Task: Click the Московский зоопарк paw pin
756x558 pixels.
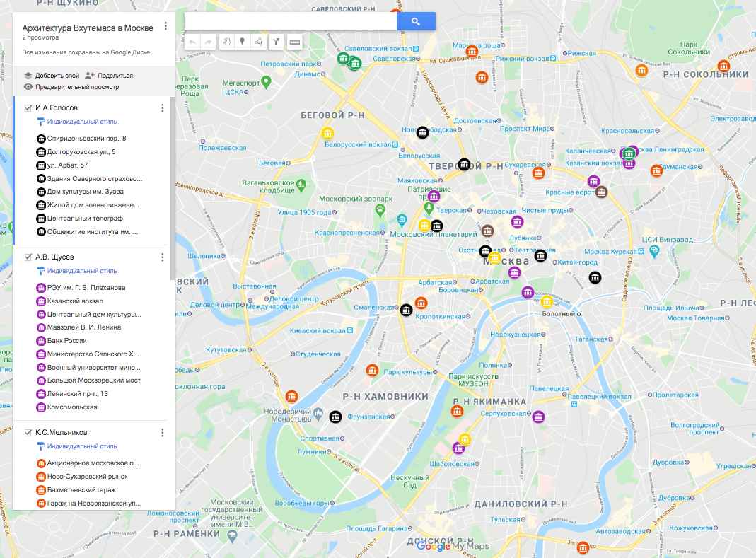Action: 380,210
